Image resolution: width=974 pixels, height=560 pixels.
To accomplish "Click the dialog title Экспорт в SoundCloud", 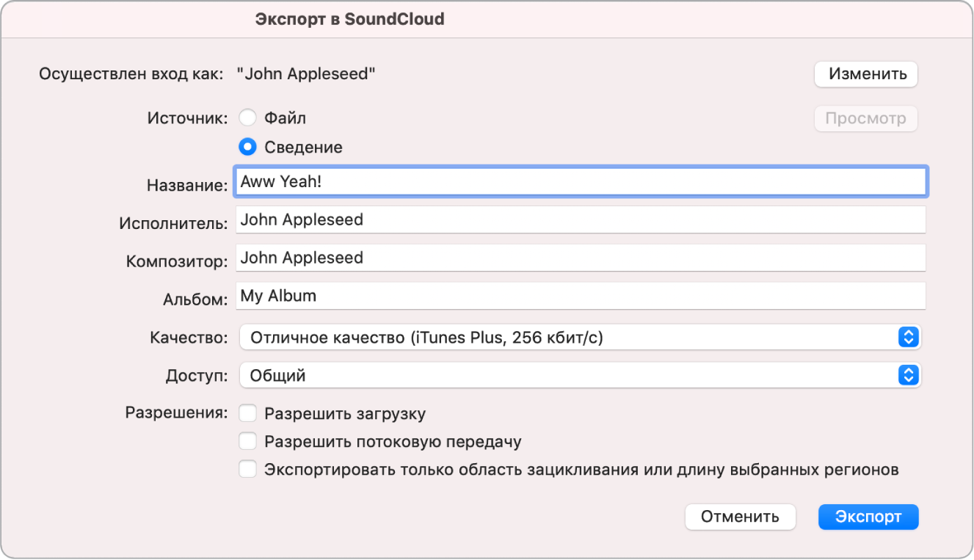I will 349,19.
